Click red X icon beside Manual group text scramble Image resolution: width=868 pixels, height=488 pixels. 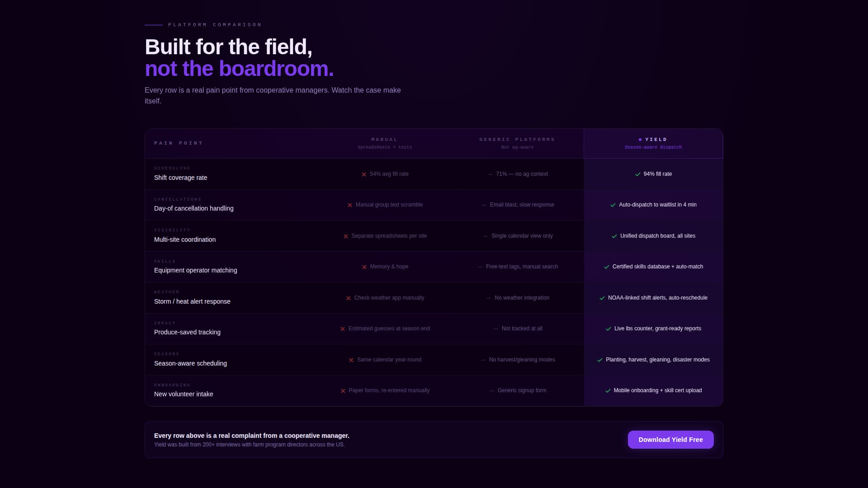point(350,205)
